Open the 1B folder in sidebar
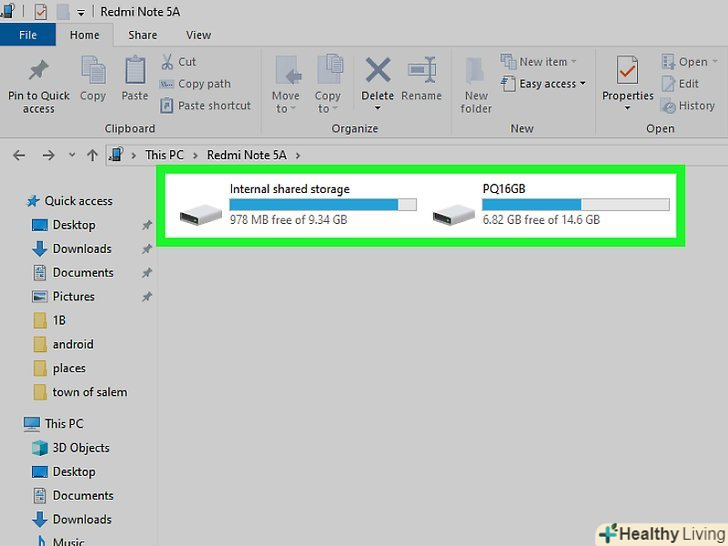 pos(59,320)
